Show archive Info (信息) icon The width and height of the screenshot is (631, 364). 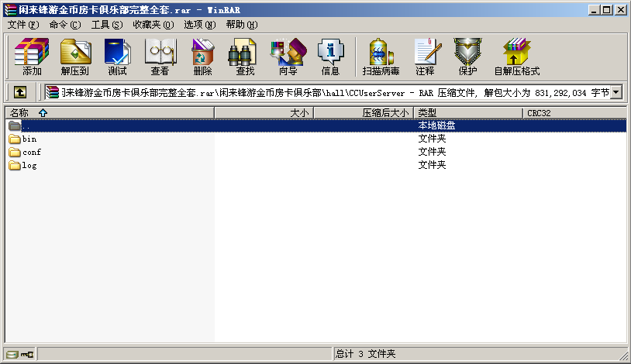(x=330, y=57)
